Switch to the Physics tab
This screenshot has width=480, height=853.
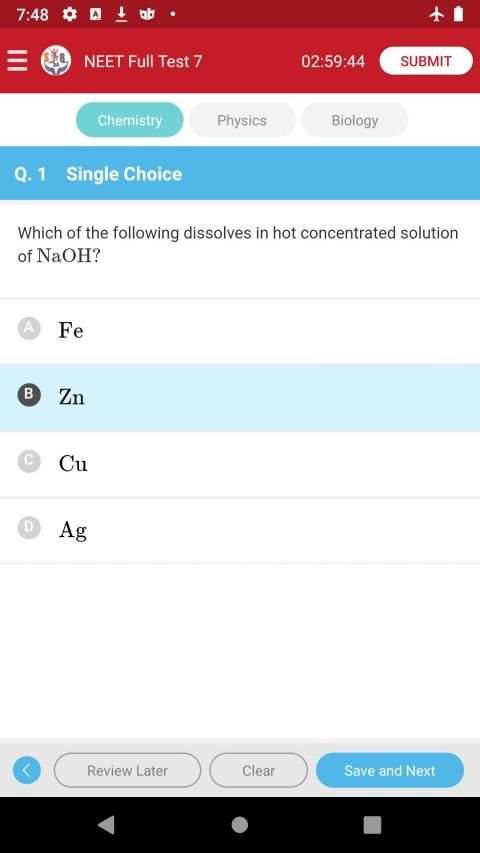[242, 120]
